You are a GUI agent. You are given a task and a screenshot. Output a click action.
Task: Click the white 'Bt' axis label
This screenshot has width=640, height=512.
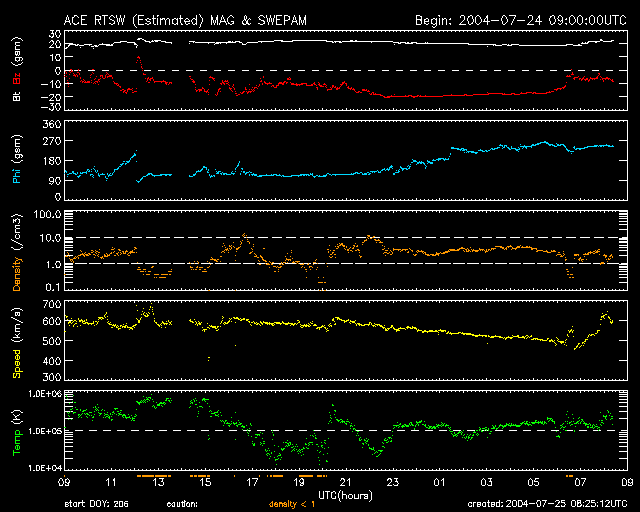17,96
